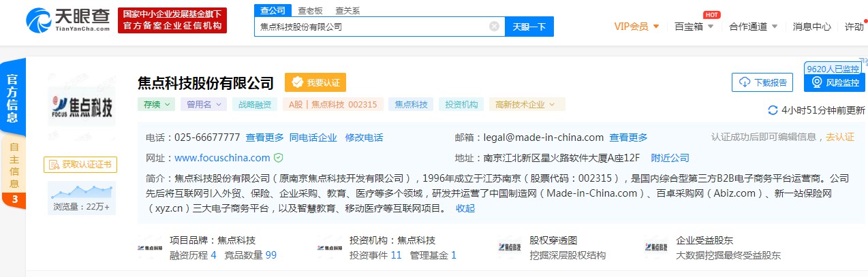
Task: Click the 修改电话 link
Action: 364,137
